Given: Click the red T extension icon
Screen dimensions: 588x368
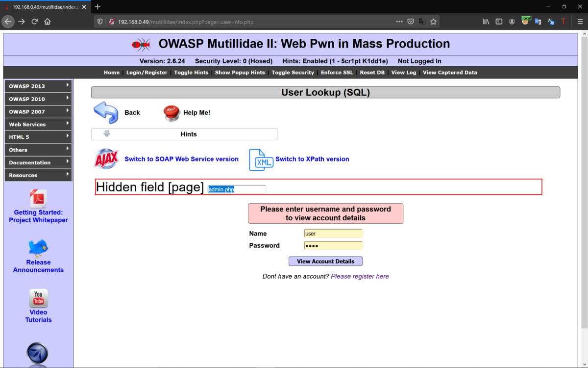Looking at the screenshot, I should pyautogui.click(x=563, y=22).
